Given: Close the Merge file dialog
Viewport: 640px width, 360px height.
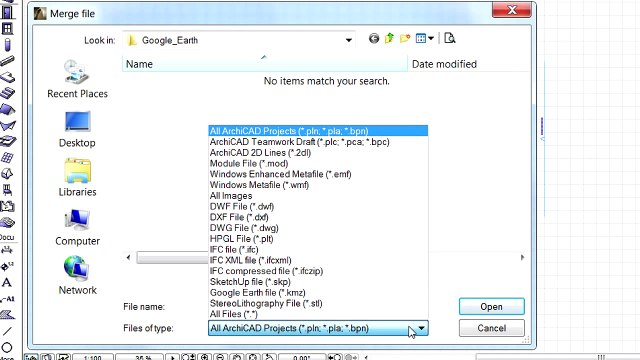Looking at the screenshot, I should pos(512,10).
